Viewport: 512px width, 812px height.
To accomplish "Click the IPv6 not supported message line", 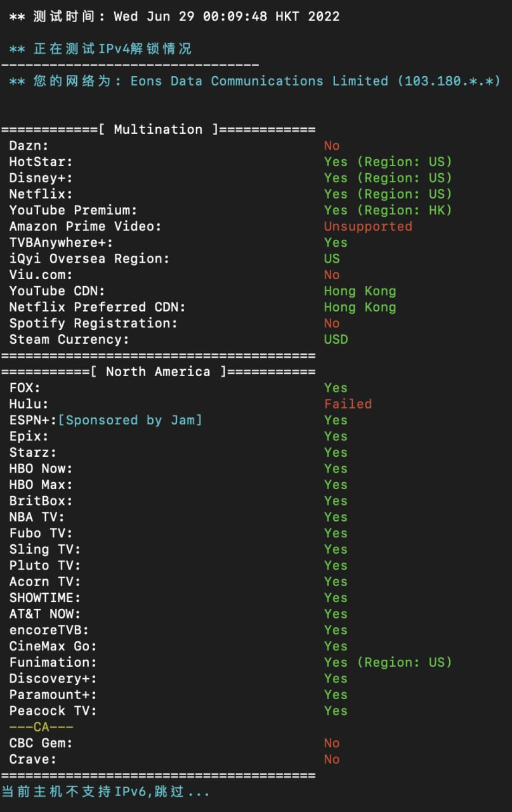I will click(105, 792).
